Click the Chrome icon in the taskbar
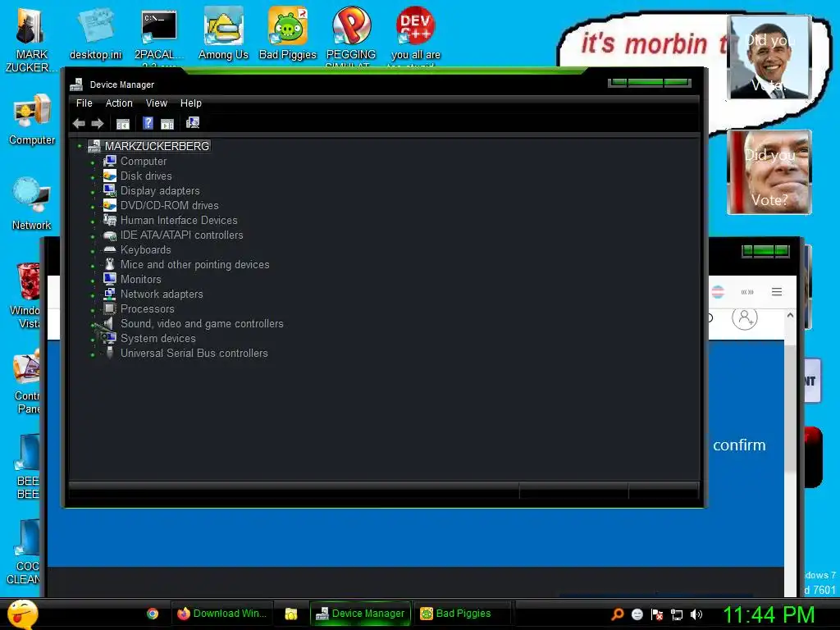 [153, 614]
